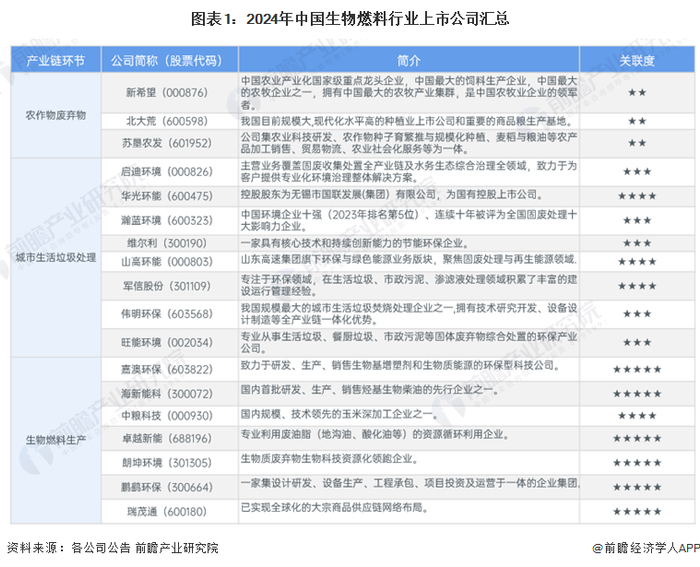Click the star rating in 新希望 row
The width and height of the screenshot is (700, 567).
click(x=637, y=92)
